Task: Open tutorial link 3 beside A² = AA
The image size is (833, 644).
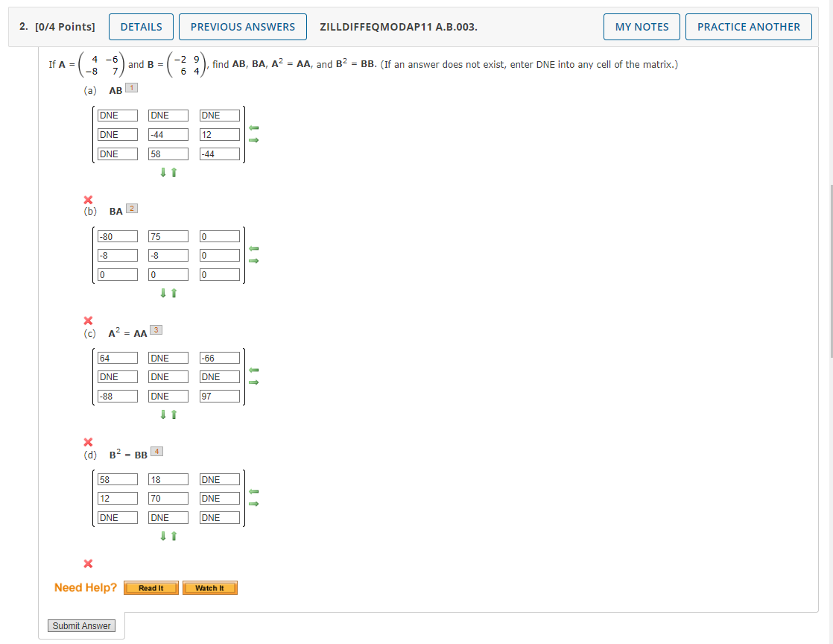Action: pos(156,329)
